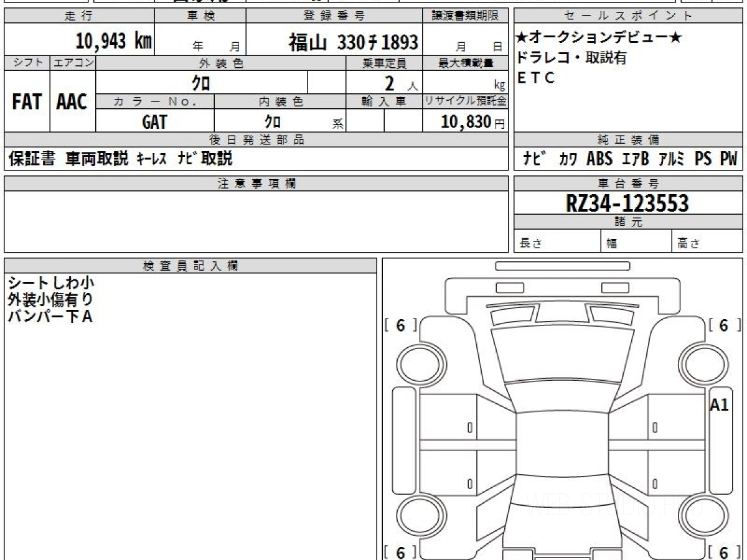Click the 譲渡書類期限 header
747x560 pixels.
click(x=466, y=16)
